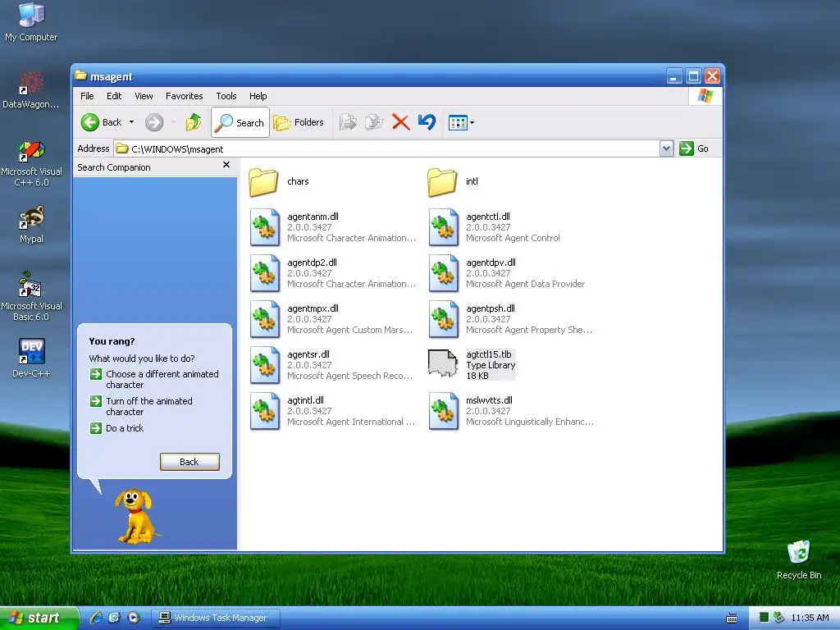Click the Move To toolbar icon

tap(348, 123)
